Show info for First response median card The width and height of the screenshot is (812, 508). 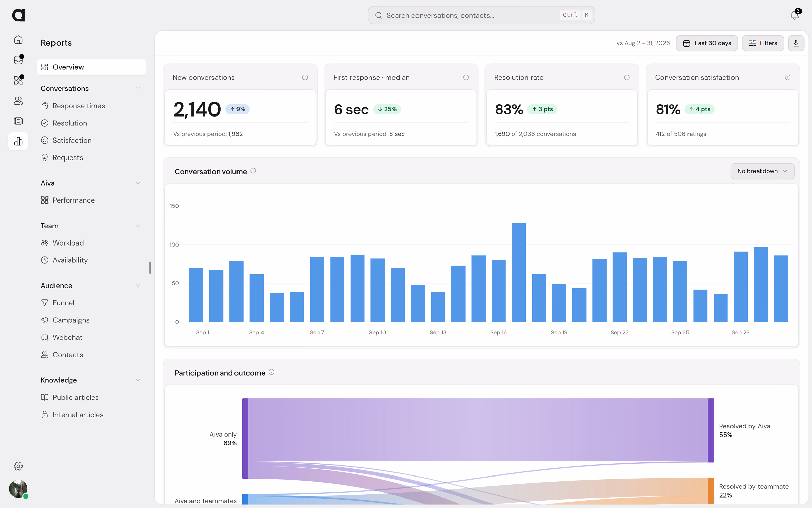tap(466, 77)
